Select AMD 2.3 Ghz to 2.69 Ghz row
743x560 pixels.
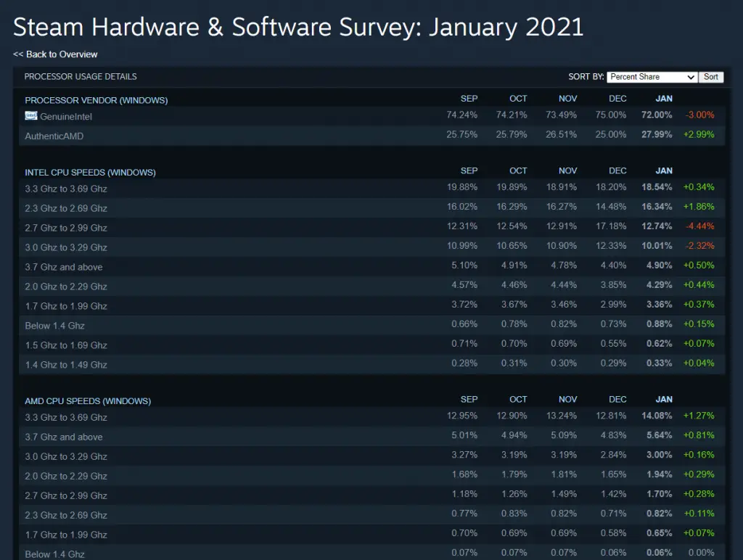tap(372, 515)
